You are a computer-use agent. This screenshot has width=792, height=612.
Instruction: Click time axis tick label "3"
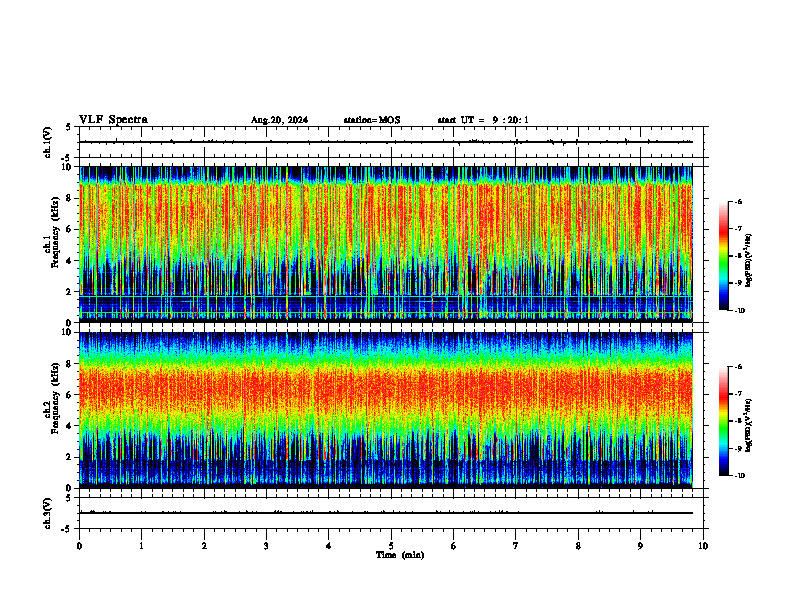point(266,546)
